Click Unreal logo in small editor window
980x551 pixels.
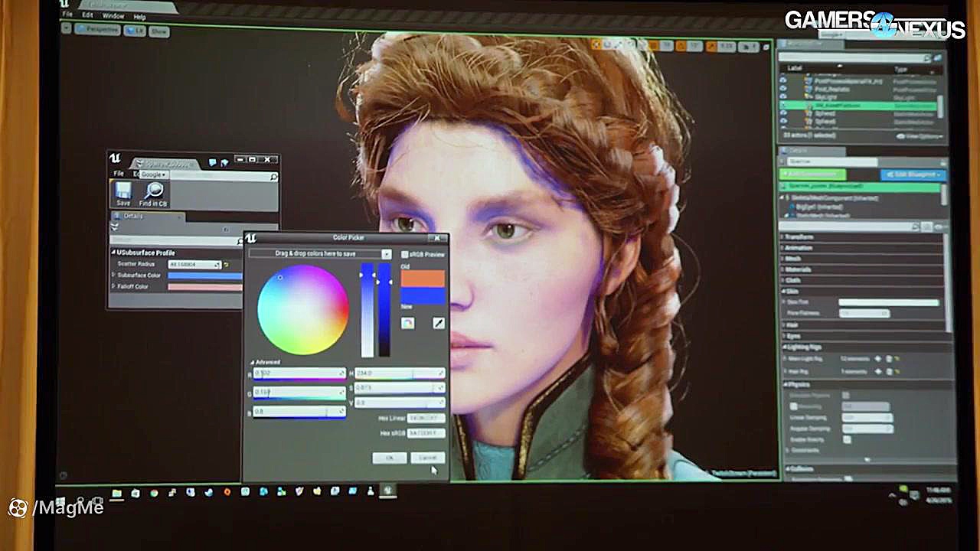point(115,159)
